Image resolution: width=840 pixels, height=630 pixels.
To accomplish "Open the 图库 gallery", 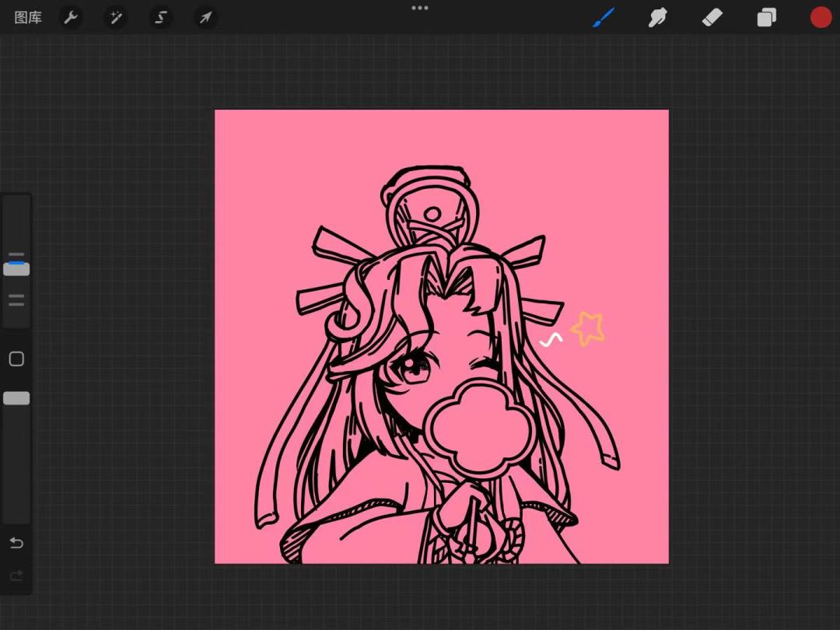I will 28,17.
